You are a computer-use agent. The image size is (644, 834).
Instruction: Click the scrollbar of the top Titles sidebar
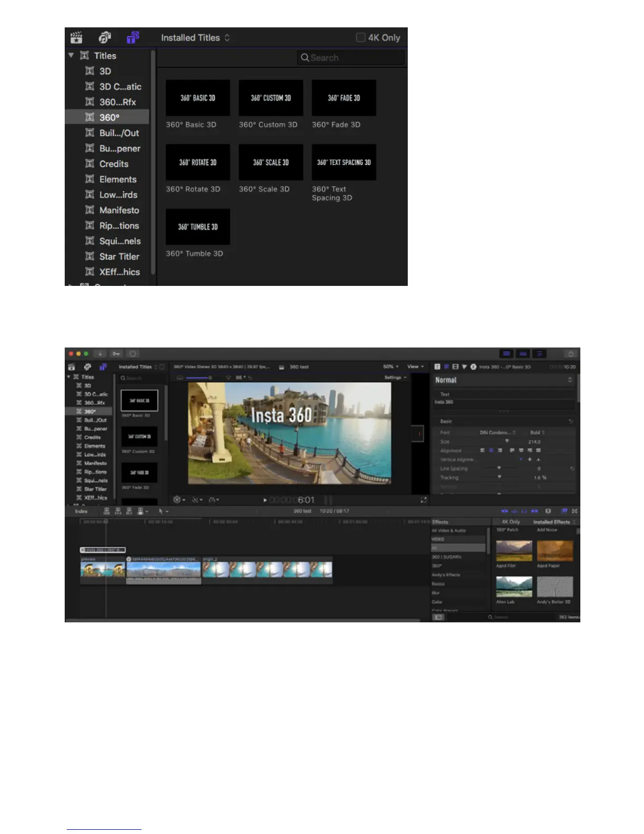pos(153,162)
